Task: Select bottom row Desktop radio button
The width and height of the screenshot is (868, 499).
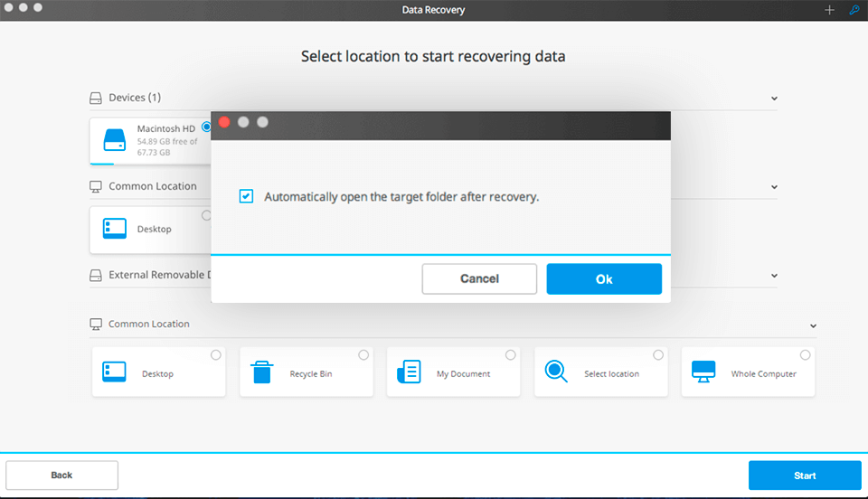Action: click(216, 355)
